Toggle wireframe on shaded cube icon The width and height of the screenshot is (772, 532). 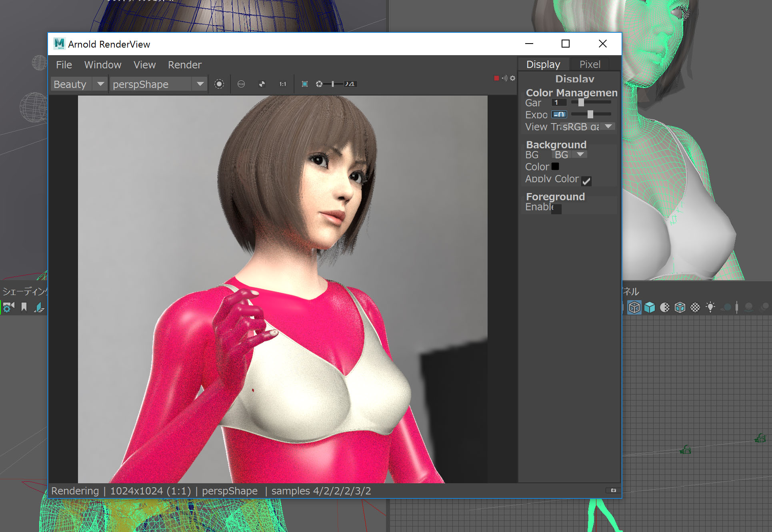click(680, 307)
